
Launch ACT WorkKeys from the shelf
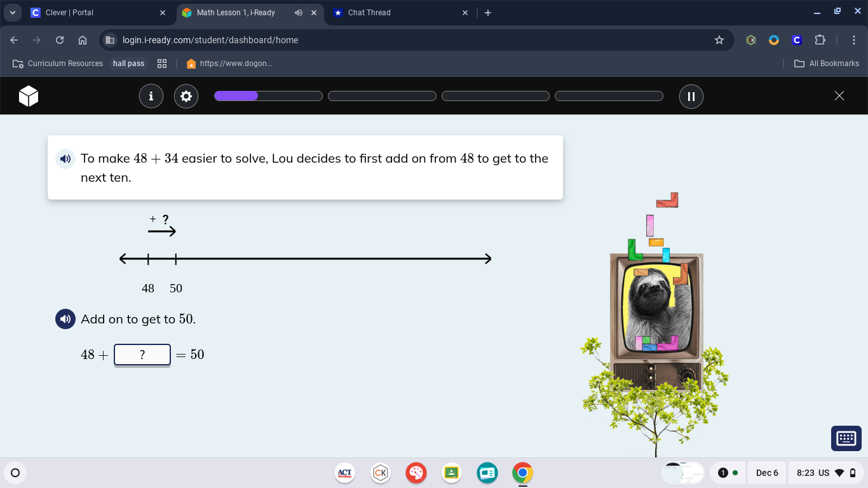[344, 473]
